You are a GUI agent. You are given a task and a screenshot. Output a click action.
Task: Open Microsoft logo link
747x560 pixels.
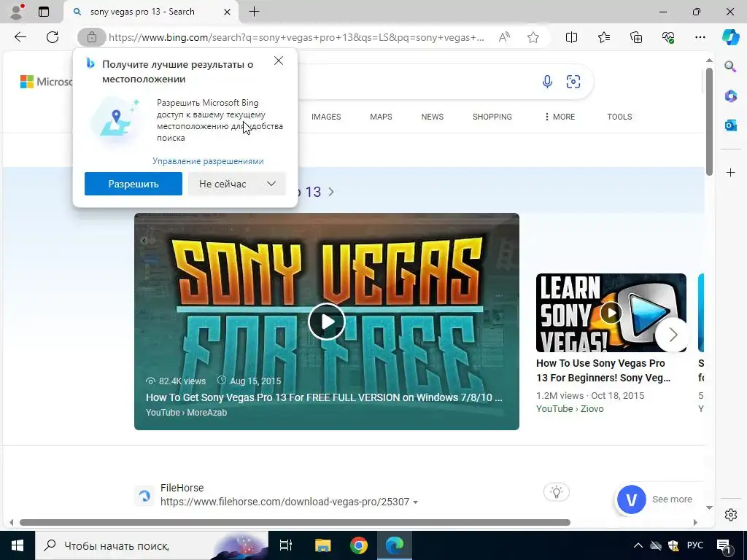coord(46,82)
